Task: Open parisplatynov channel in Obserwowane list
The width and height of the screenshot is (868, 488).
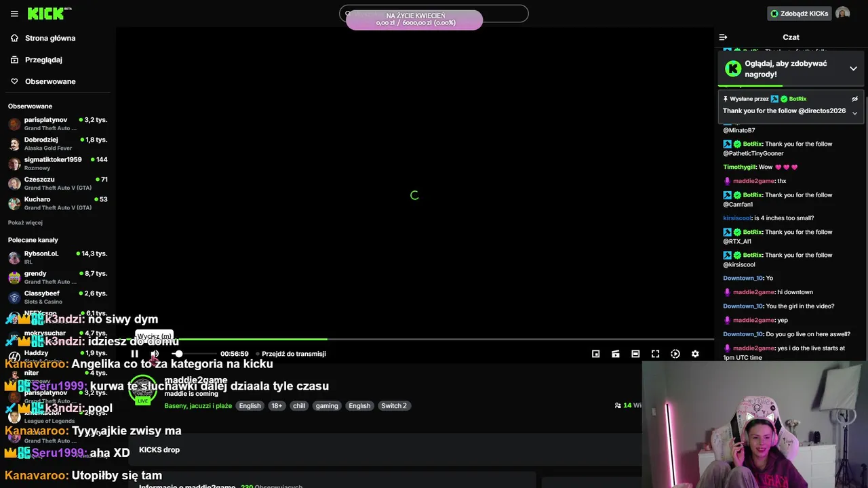Action: [x=58, y=123]
